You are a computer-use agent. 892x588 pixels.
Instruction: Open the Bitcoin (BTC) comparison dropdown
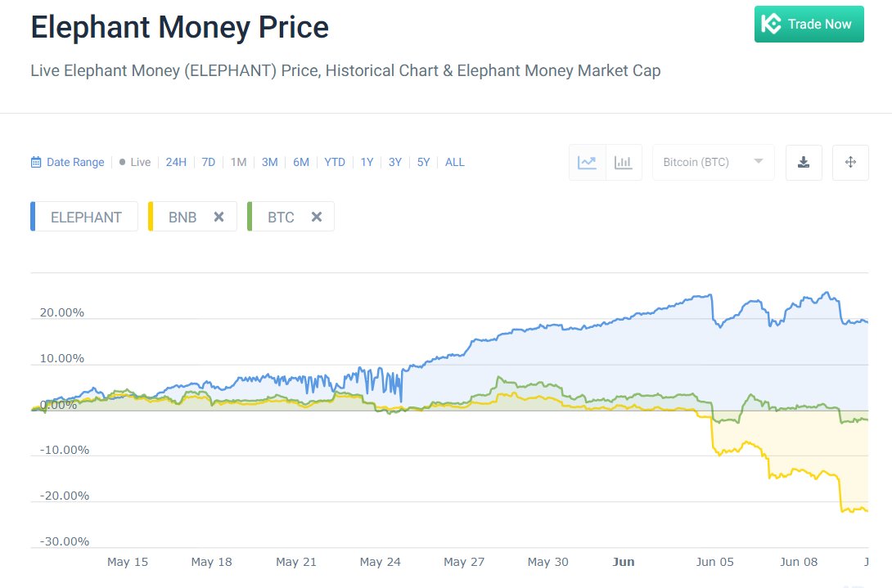[713, 163]
